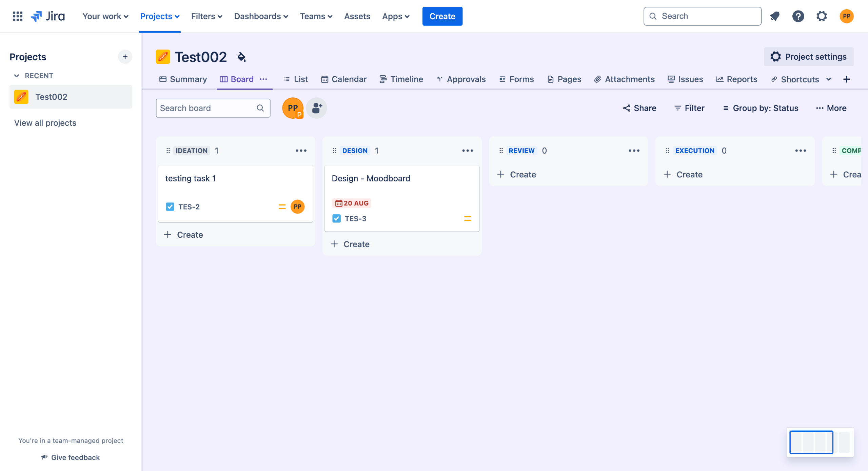Click the TES-2 task type checkbox icon
868x471 pixels.
tap(170, 207)
